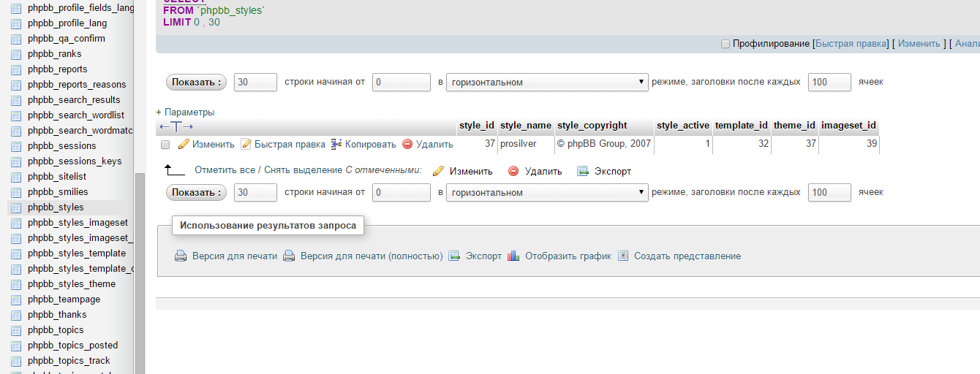Click the red Delete icon in the row
This screenshot has height=374, width=980.
pos(407,145)
